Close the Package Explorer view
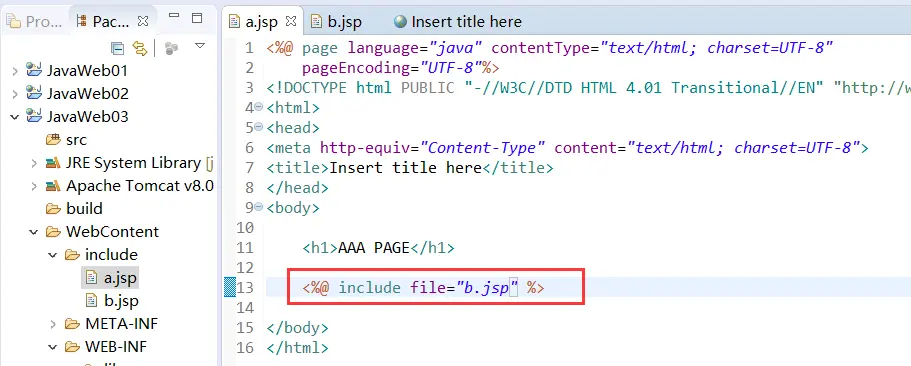 click(x=142, y=21)
